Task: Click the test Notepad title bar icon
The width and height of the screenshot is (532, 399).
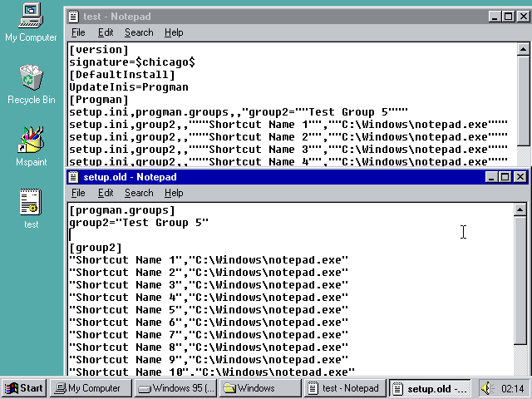Action: 74,16
